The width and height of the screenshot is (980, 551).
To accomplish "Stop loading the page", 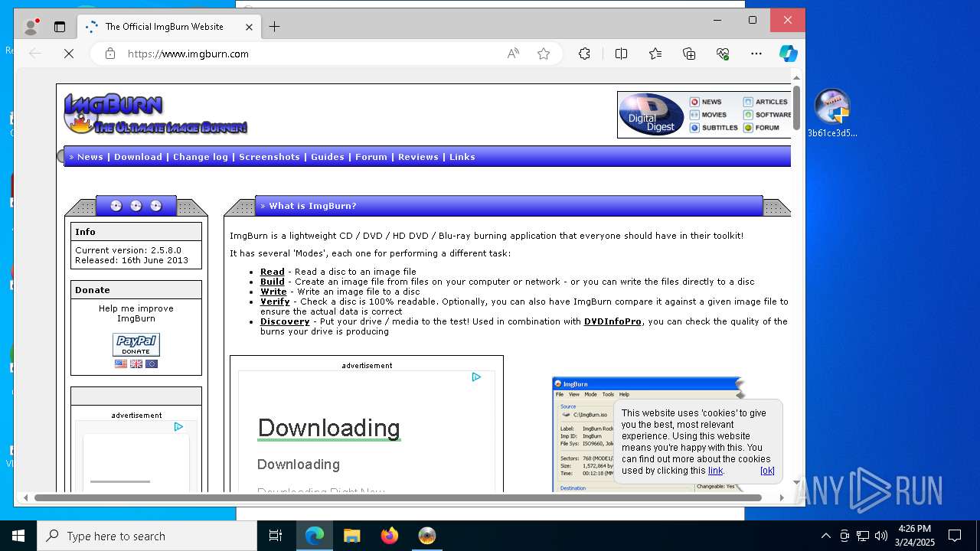I will coord(68,54).
